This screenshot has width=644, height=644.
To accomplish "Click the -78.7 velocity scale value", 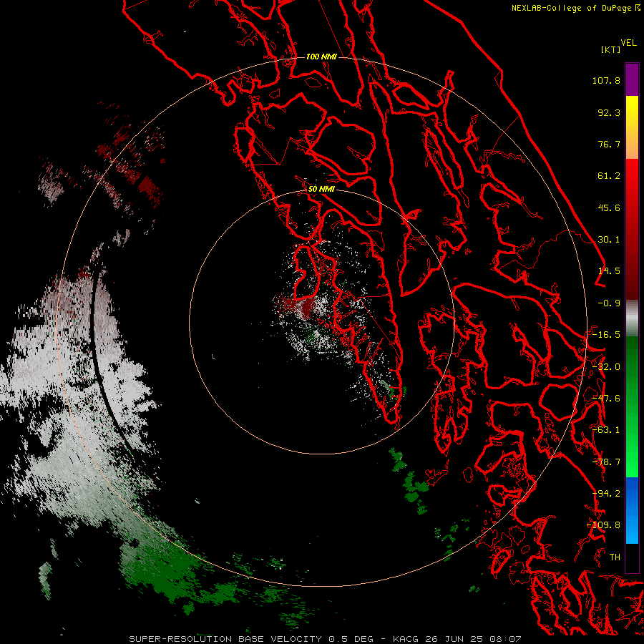I will point(606,462).
